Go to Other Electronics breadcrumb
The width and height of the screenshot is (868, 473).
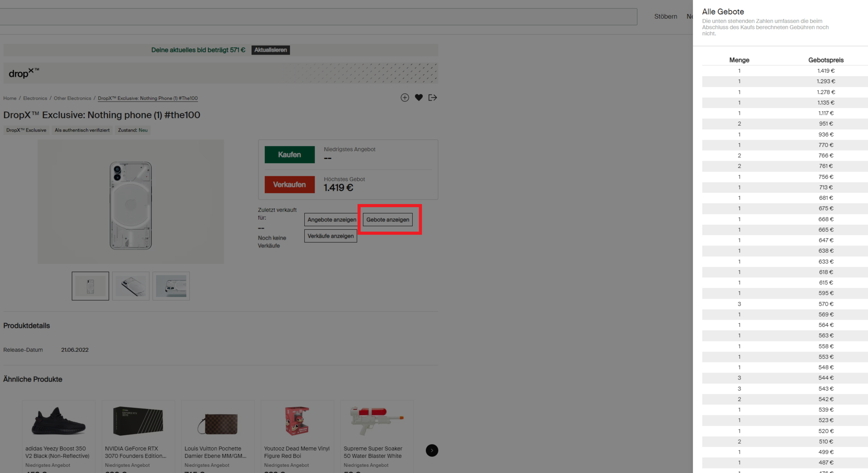(x=72, y=98)
